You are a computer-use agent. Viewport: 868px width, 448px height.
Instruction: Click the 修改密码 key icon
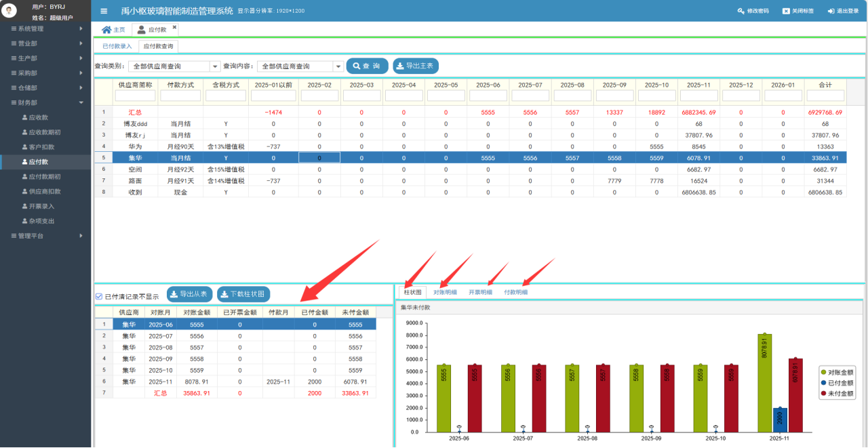point(741,12)
